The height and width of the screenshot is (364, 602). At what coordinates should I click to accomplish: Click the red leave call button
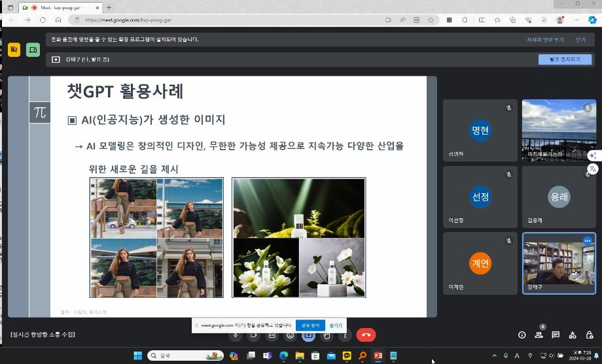tap(366, 335)
